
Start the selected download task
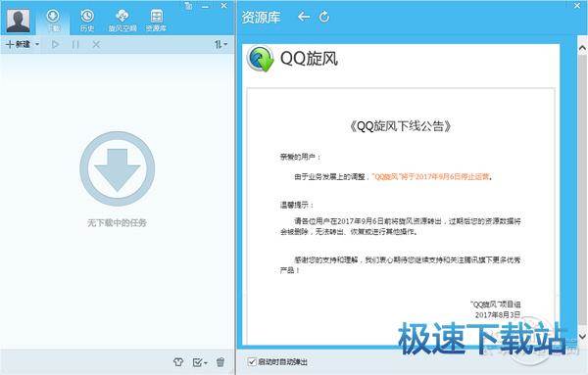56,45
